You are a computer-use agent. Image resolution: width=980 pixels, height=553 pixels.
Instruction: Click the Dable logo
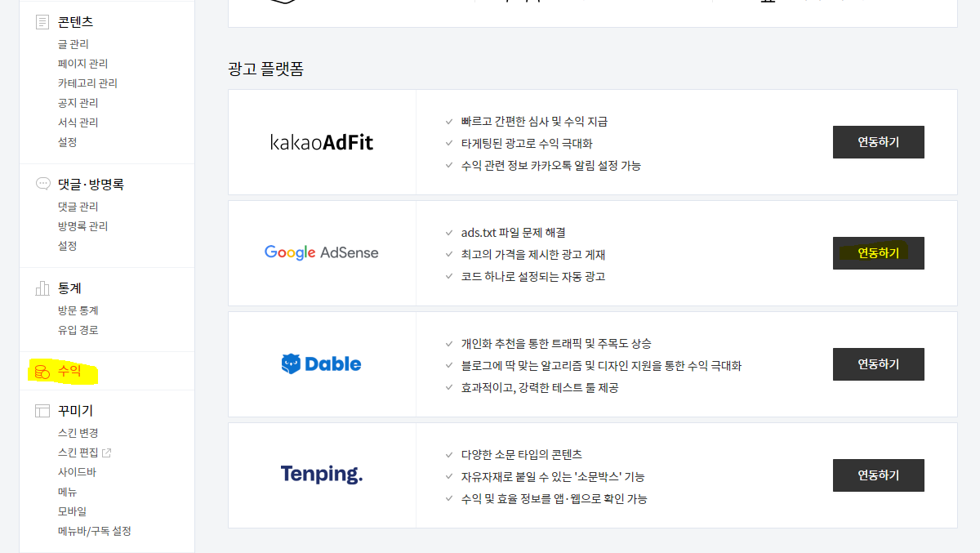pyautogui.click(x=321, y=363)
